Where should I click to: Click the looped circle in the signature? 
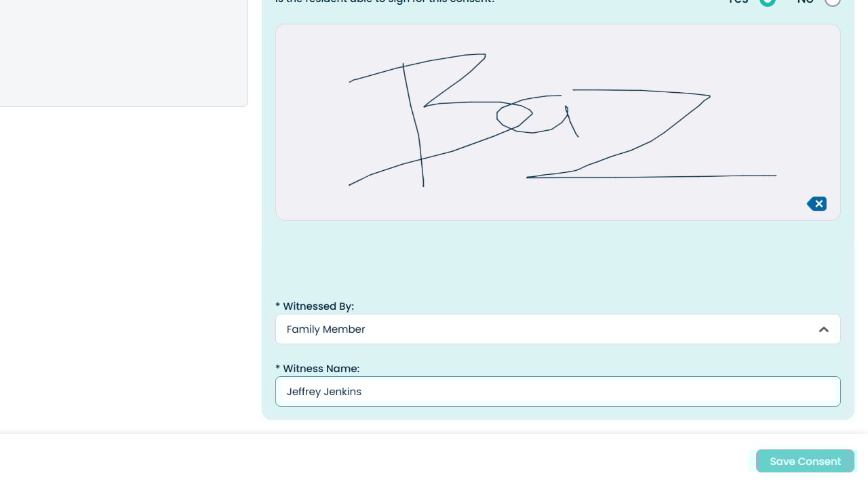[x=515, y=116]
